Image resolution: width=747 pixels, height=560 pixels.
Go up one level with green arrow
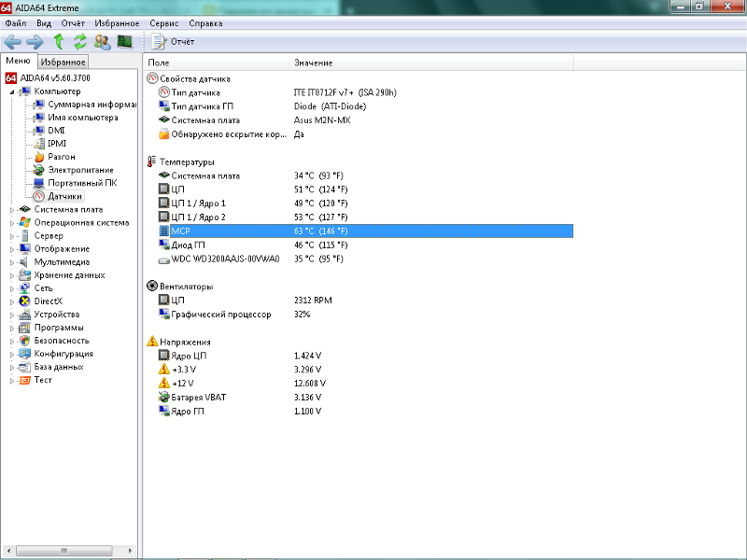point(58,42)
